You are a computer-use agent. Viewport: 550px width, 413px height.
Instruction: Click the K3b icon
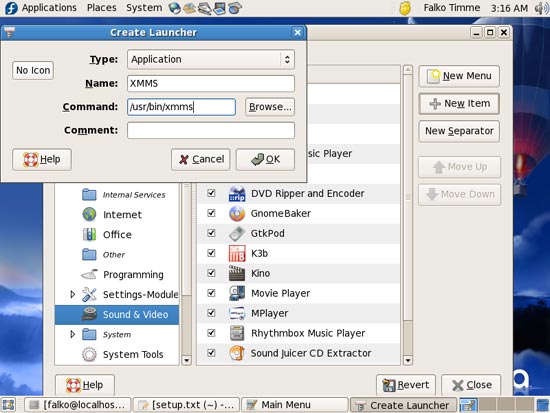pos(237,253)
